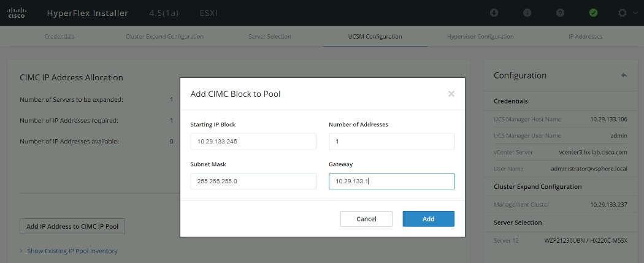Switch to the Server Selection tab

tap(269, 37)
